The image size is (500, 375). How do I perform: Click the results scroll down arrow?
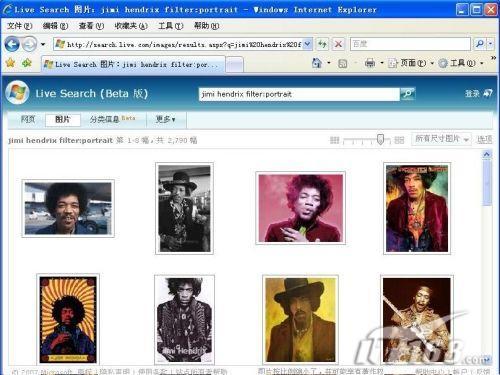coord(487,359)
